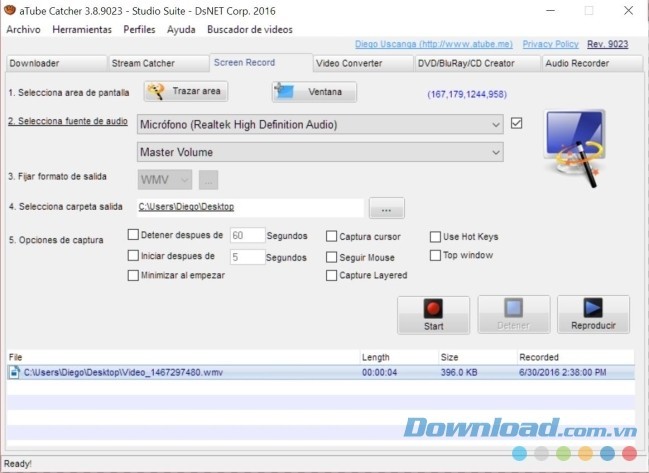This screenshot has width=649, height=473.
Task: Switch to the Video Converter tab
Action: (x=362, y=63)
